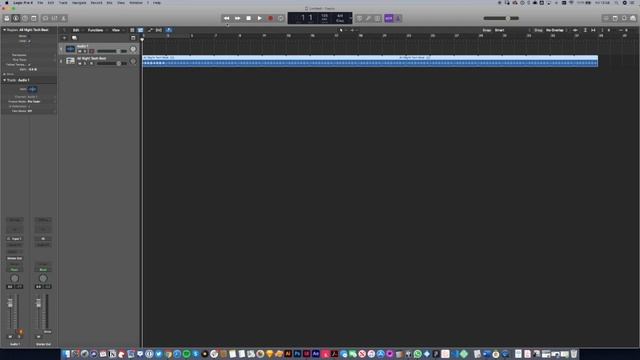Select the Audio 1 track icon
This screenshot has height=360, width=640.
click(70, 49)
